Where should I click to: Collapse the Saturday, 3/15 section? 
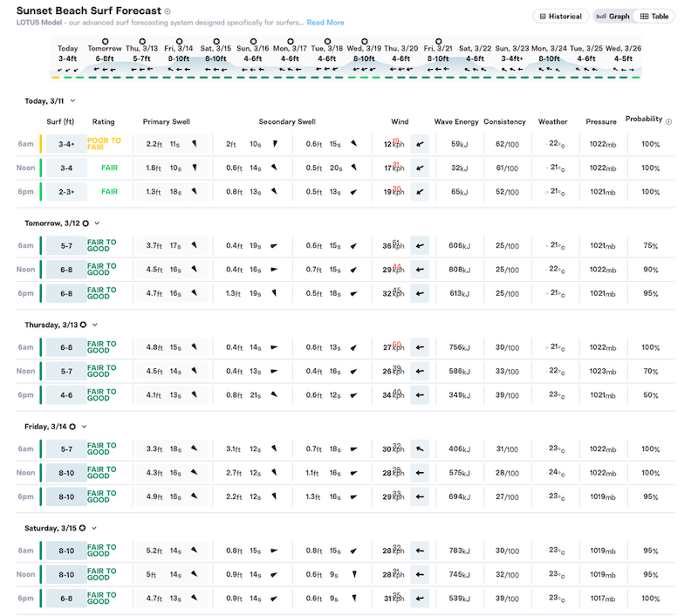(x=94, y=529)
